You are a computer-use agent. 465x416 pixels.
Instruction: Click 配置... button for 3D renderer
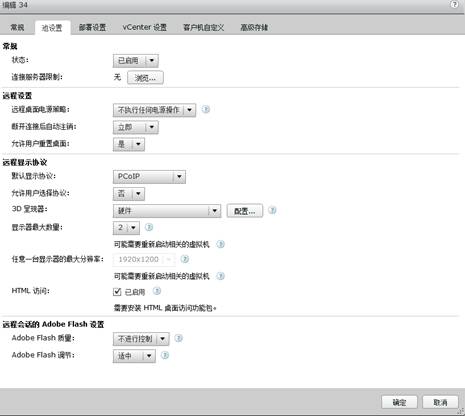pyautogui.click(x=245, y=211)
